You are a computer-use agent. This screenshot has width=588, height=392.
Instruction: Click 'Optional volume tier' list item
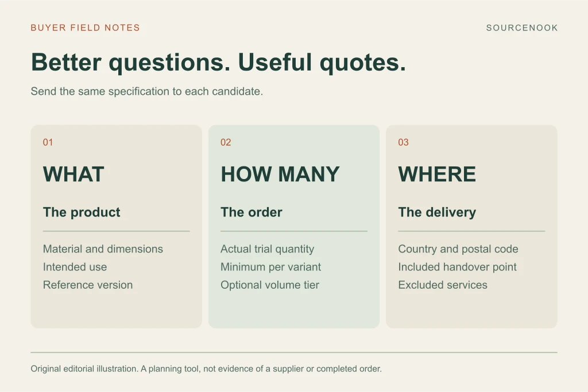tap(270, 285)
